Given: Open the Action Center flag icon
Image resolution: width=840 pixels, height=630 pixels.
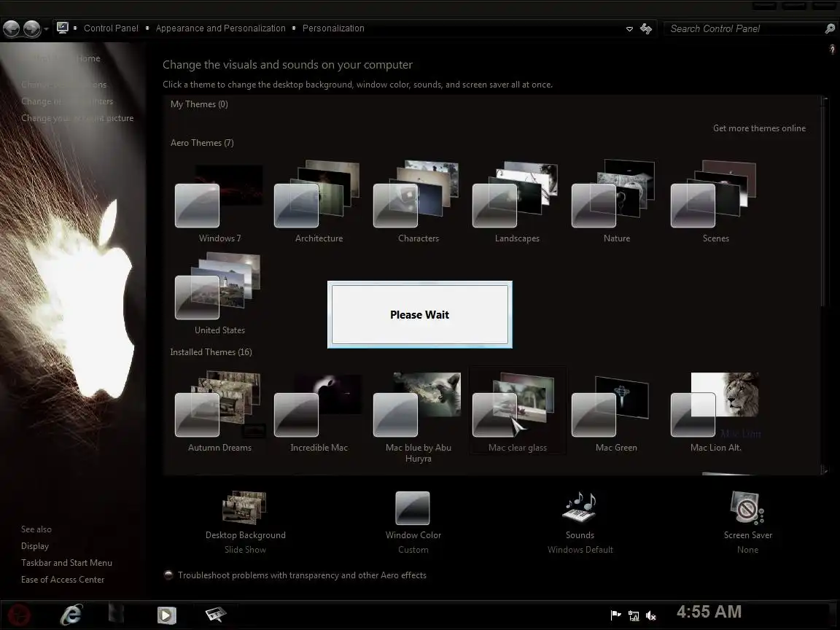Looking at the screenshot, I should click(x=615, y=615).
